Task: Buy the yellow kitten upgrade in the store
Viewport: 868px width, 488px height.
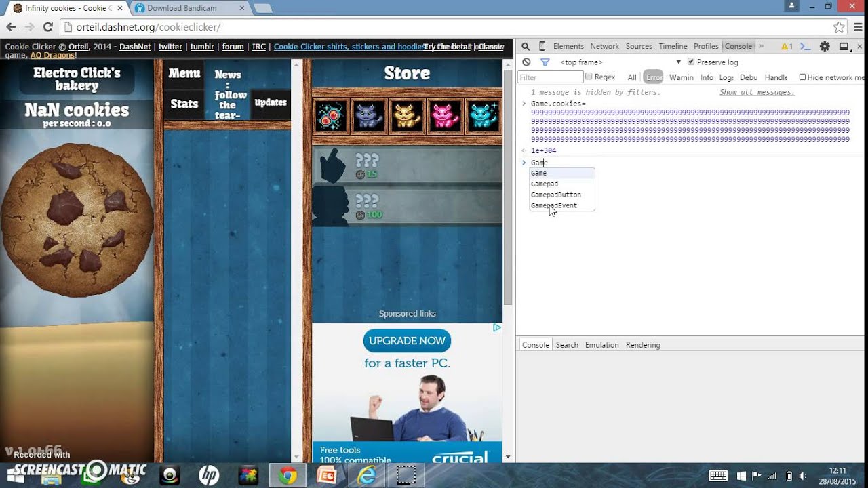Action: point(408,115)
